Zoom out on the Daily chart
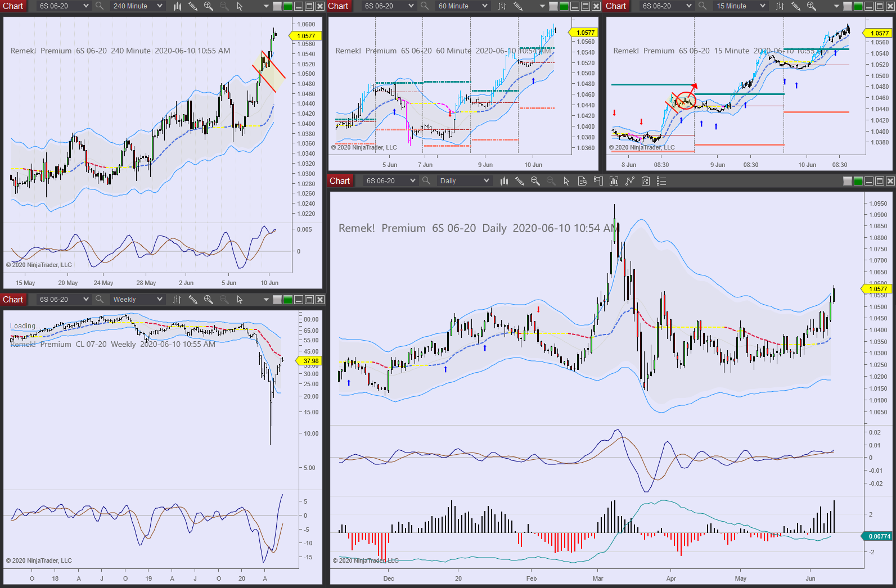This screenshot has width=896, height=588. [x=551, y=181]
